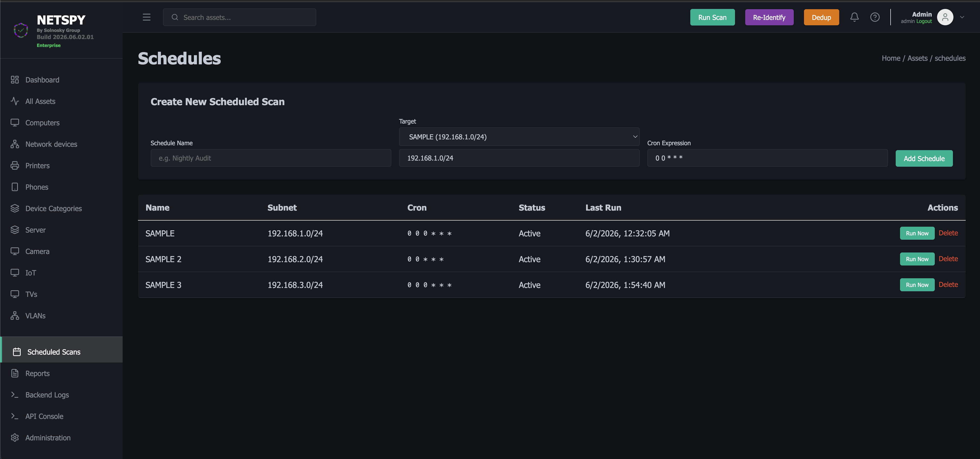Open the Reports page
The image size is (980, 459).
[x=62, y=373]
